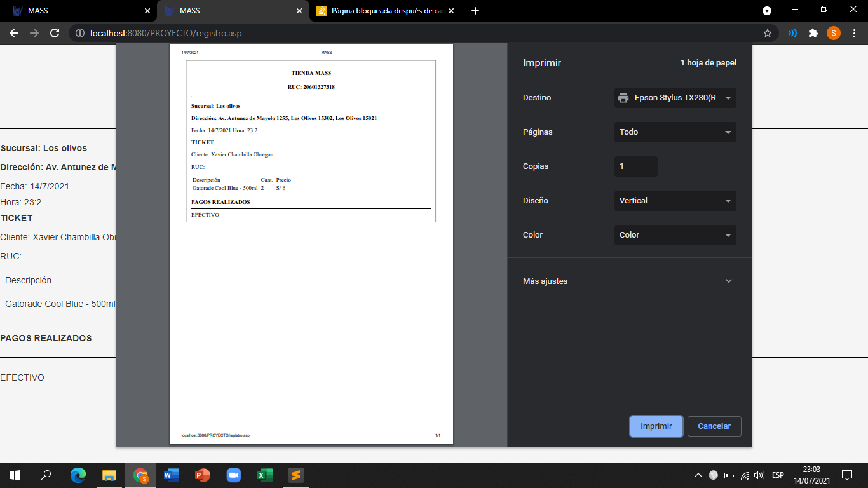
Task: Open Zoom from the taskbar
Action: click(x=233, y=475)
